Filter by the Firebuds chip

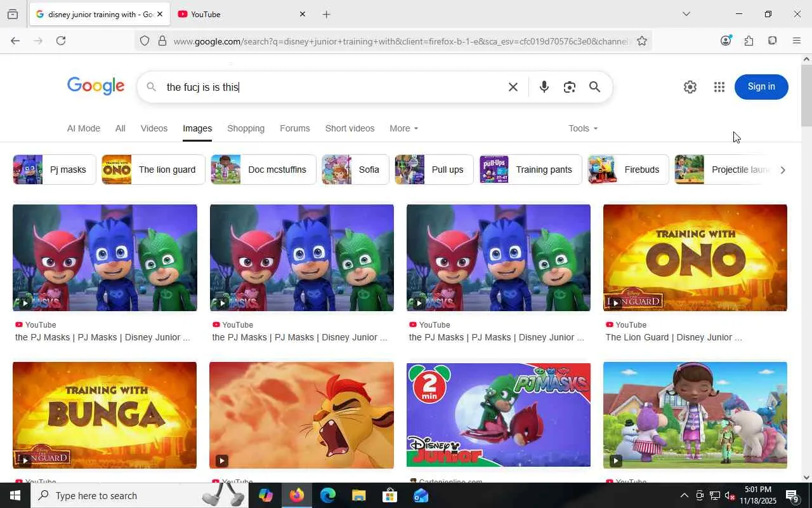tap(628, 170)
